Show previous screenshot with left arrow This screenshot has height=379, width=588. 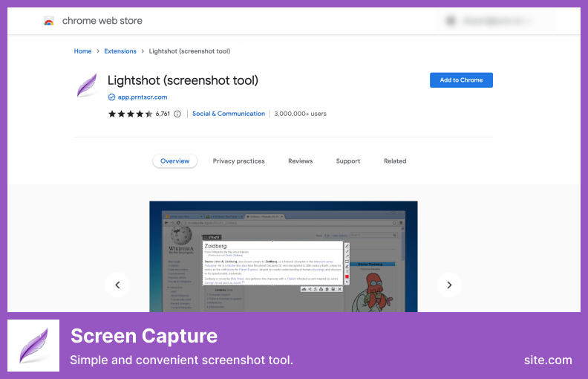(118, 285)
